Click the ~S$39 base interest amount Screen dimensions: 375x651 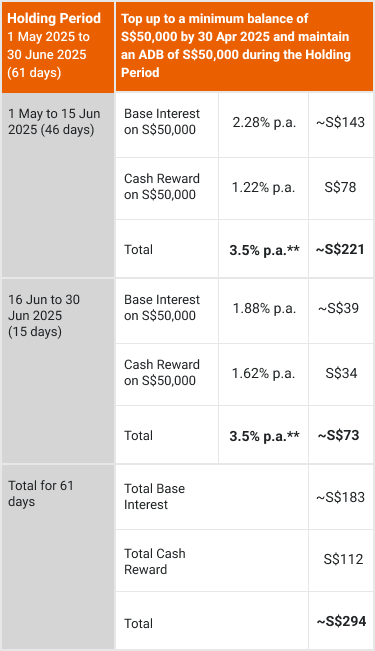pos(338,308)
